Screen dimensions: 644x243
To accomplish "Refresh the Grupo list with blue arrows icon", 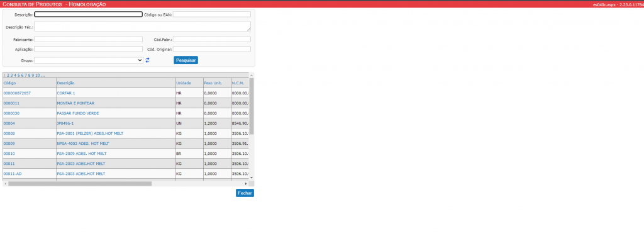I will point(147,60).
